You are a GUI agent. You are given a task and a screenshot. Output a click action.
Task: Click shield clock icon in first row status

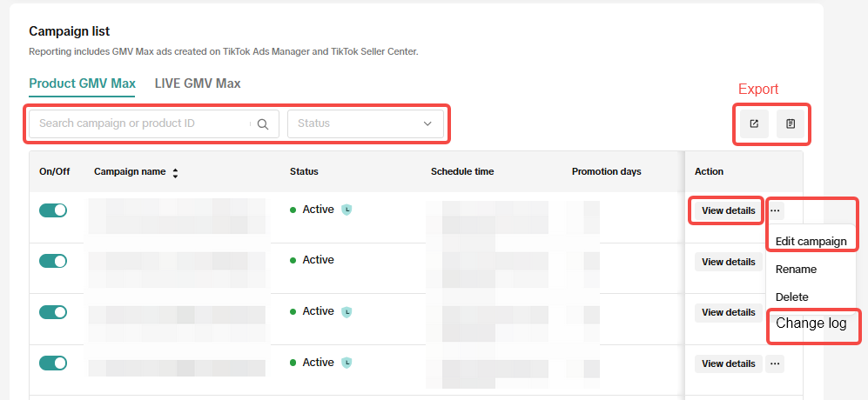(347, 210)
